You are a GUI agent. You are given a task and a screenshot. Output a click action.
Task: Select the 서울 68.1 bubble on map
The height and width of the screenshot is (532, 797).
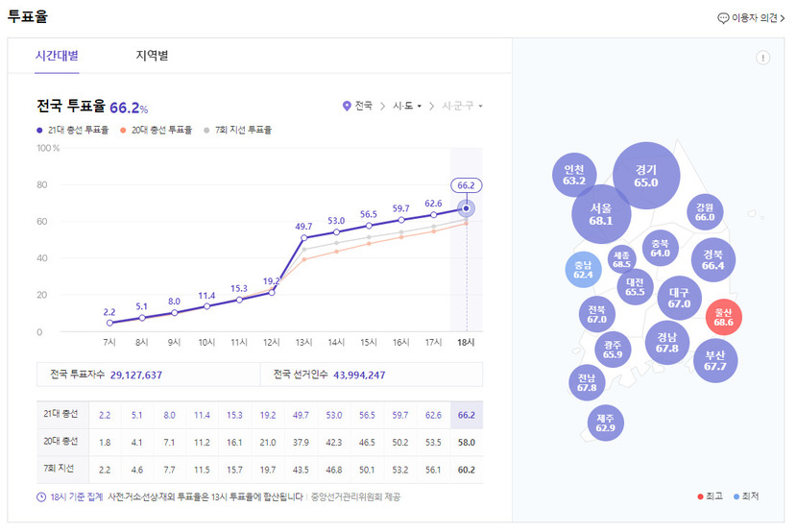click(x=601, y=214)
